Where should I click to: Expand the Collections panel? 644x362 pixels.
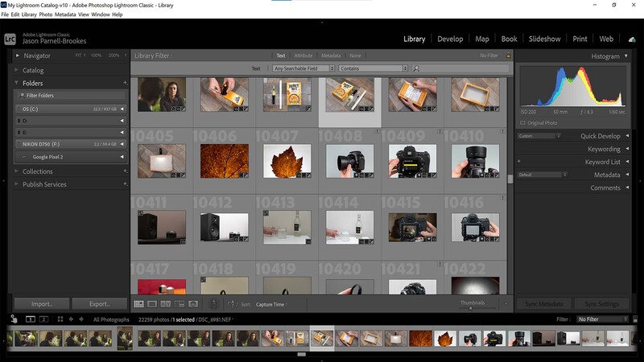[16, 171]
